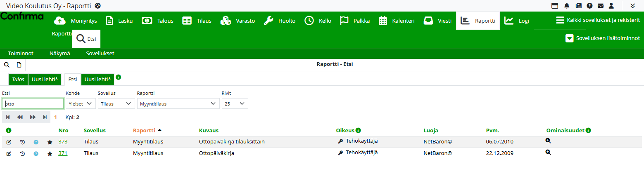Open the envelope messages icon in top bar

coord(601,6)
